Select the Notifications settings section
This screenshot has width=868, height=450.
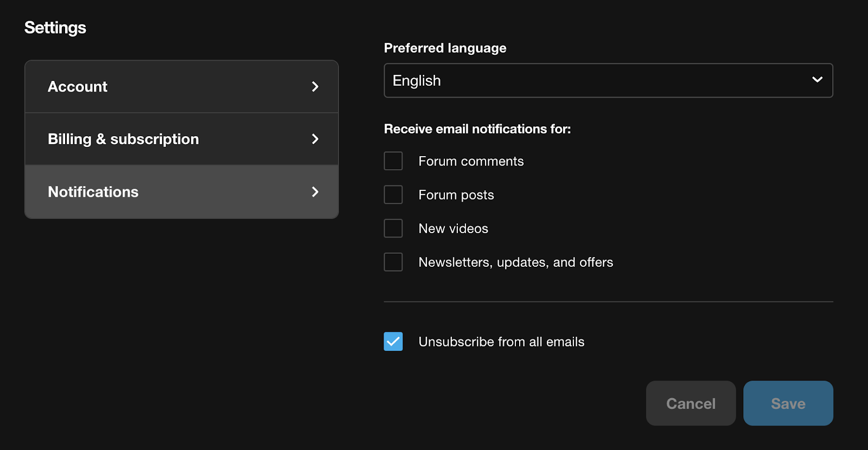(181, 191)
